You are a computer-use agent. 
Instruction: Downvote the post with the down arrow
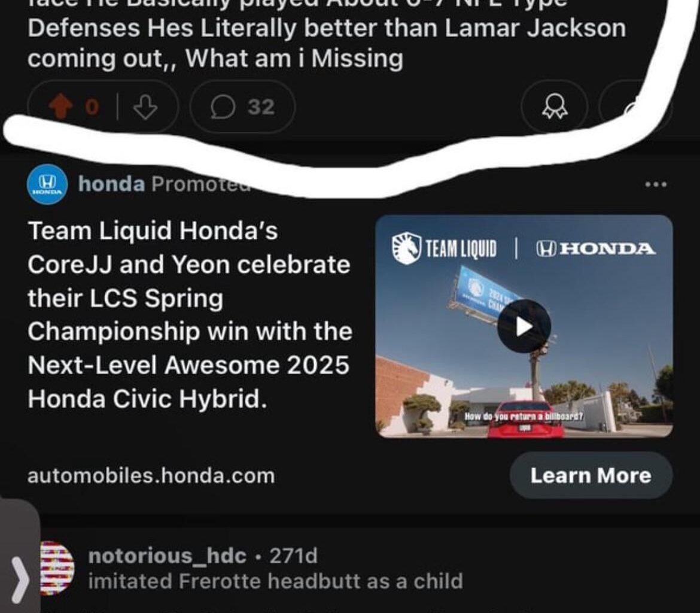145,107
